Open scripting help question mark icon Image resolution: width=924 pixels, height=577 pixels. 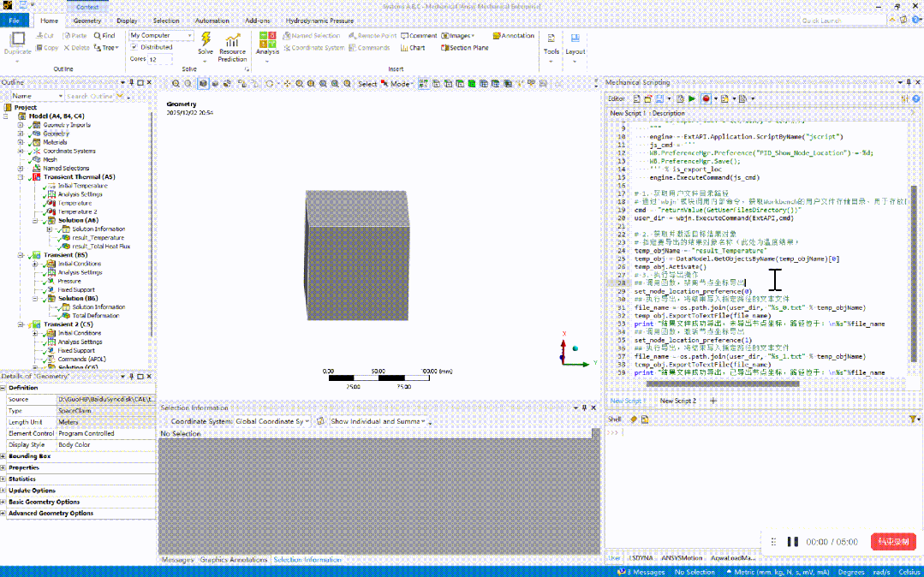click(x=915, y=99)
